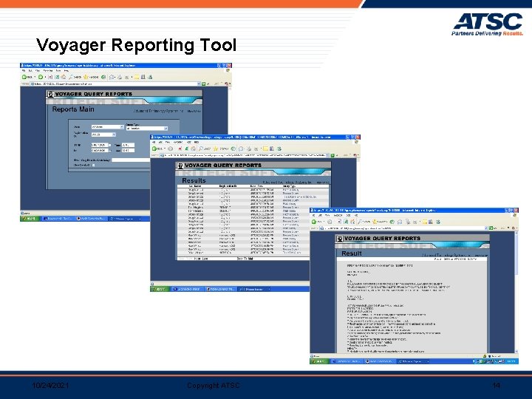
Task: Open View menu in single Result window
Action: [328, 215]
